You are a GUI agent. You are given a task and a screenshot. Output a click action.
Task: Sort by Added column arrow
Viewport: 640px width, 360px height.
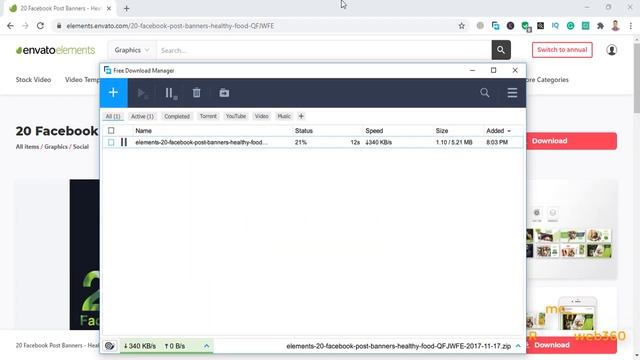[x=509, y=131]
